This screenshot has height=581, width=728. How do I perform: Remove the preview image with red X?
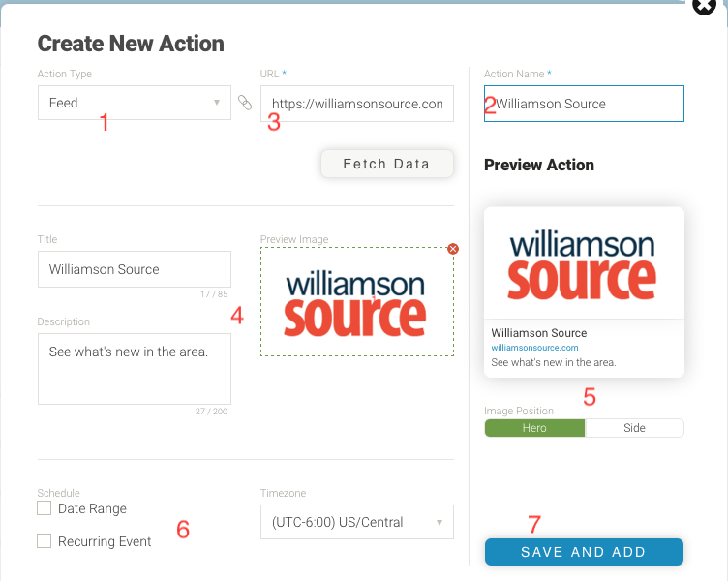[x=453, y=249]
